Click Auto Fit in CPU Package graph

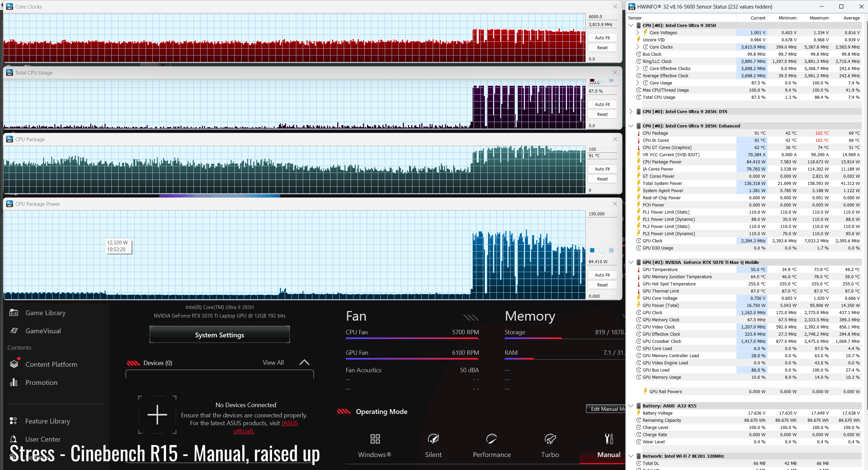point(602,169)
